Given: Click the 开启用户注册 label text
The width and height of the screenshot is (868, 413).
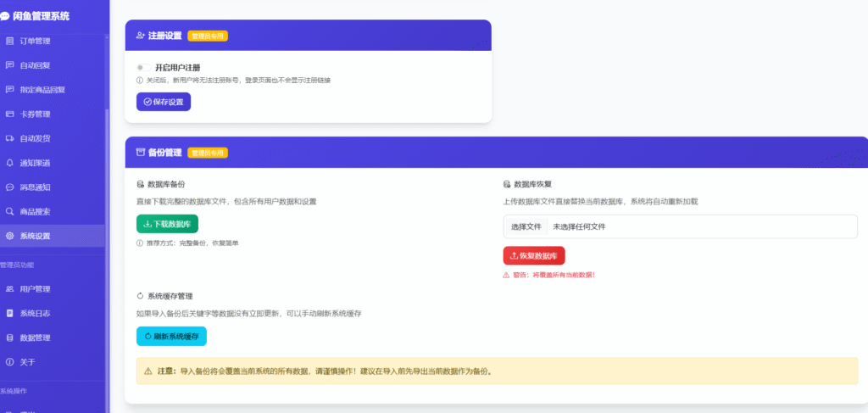Looking at the screenshot, I should (177, 68).
